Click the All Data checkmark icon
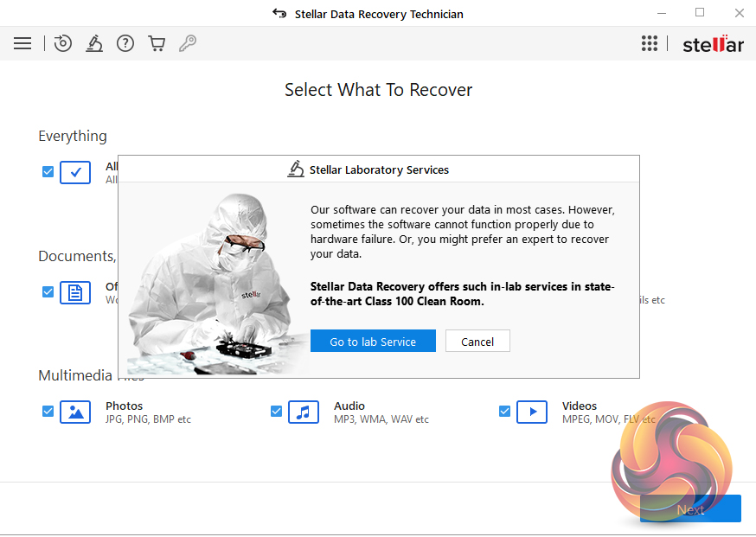Screen dimensions: 756x537 tap(75, 172)
